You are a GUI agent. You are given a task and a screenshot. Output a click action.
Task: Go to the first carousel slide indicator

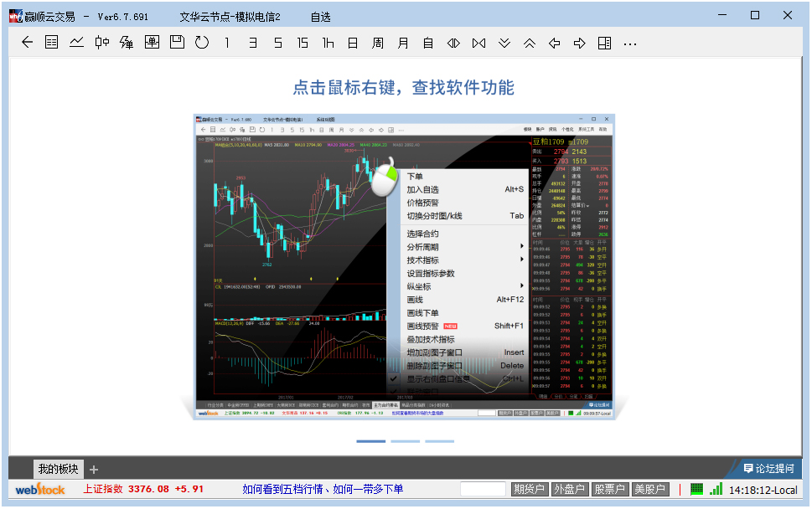pos(370,441)
